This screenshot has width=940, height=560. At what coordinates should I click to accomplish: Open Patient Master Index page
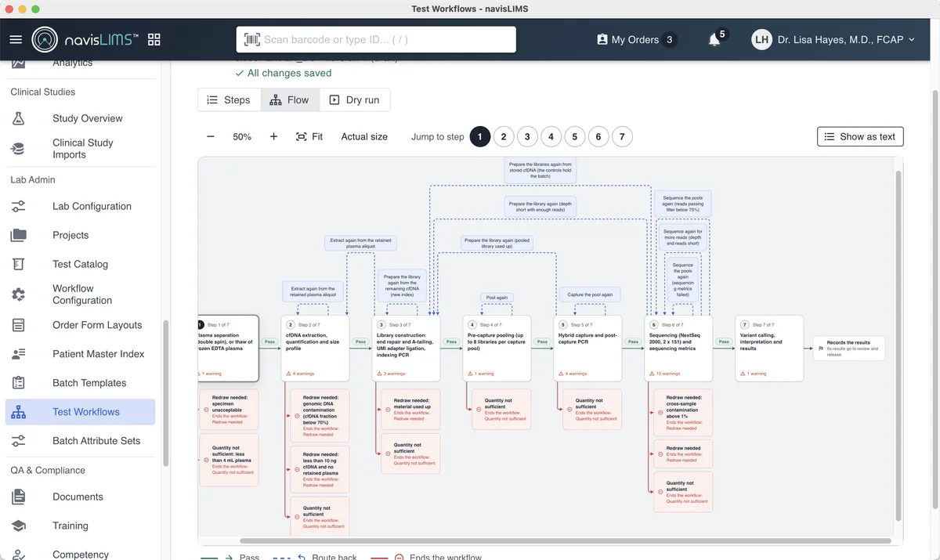tap(81, 354)
